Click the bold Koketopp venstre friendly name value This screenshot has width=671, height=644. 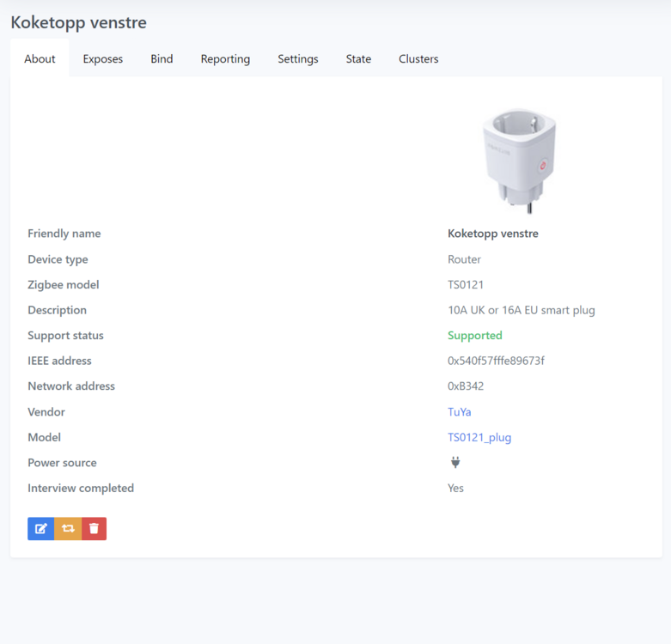(x=493, y=234)
